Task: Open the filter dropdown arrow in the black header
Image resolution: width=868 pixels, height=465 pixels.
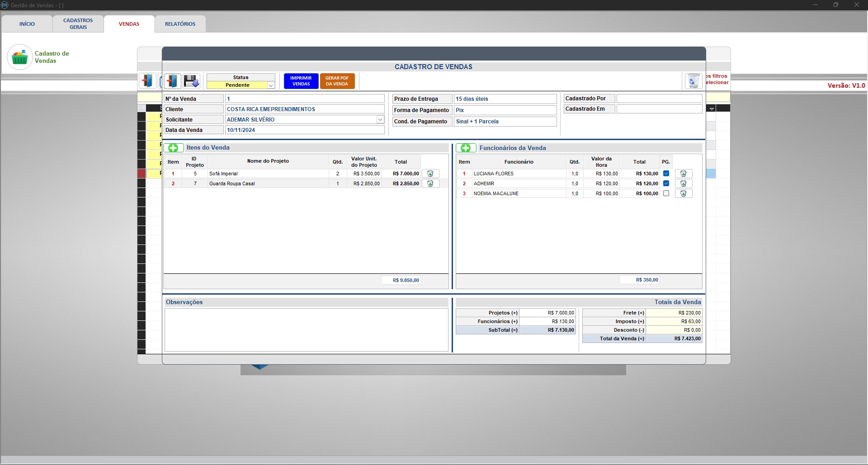Action: (712, 108)
